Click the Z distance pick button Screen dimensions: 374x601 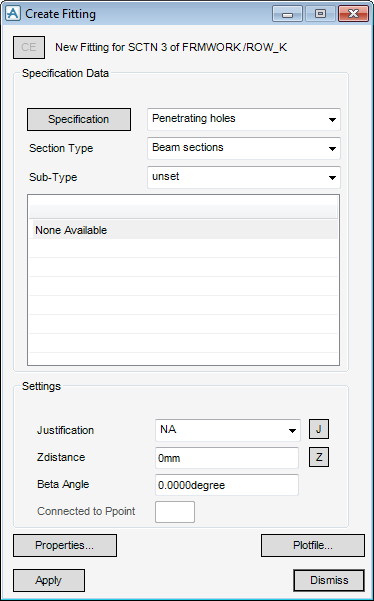(319, 457)
